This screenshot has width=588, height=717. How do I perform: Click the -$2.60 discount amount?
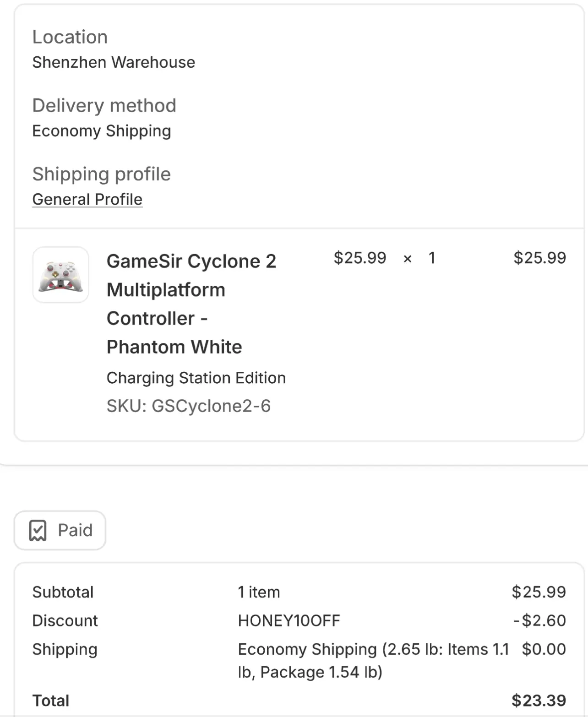point(539,620)
